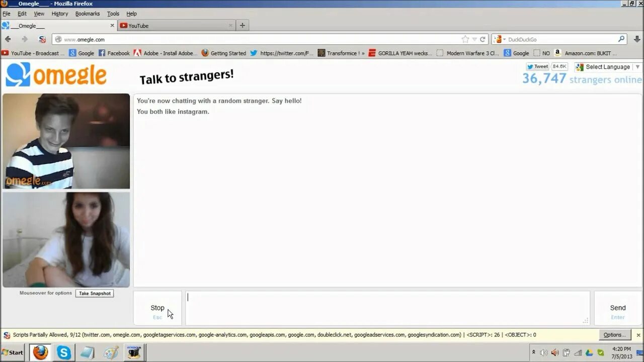Screen dimensions: 644x362
Task: Open the History menu
Action: [x=60, y=14]
